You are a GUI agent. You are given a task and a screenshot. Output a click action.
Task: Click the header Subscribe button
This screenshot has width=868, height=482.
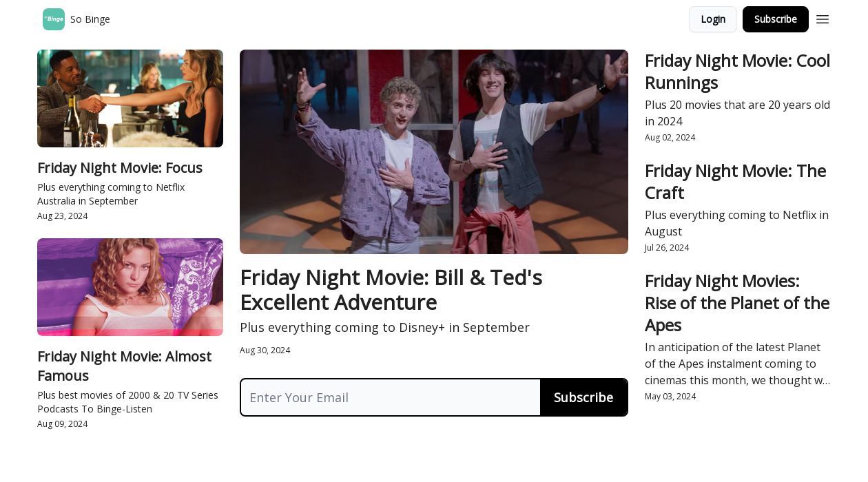(x=776, y=19)
